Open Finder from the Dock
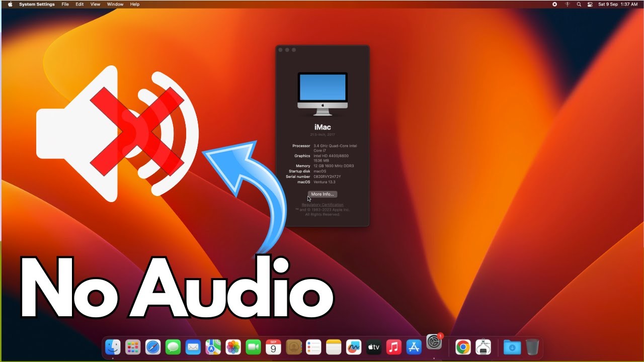Screen dimensions: 644x362 point(113,347)
